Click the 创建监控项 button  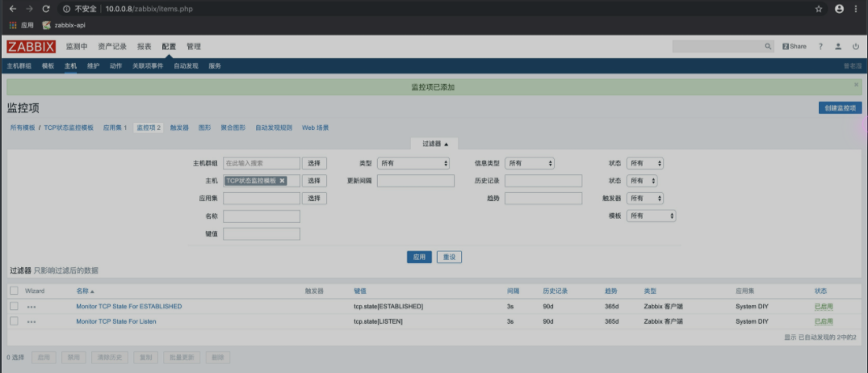click(841, 108)
